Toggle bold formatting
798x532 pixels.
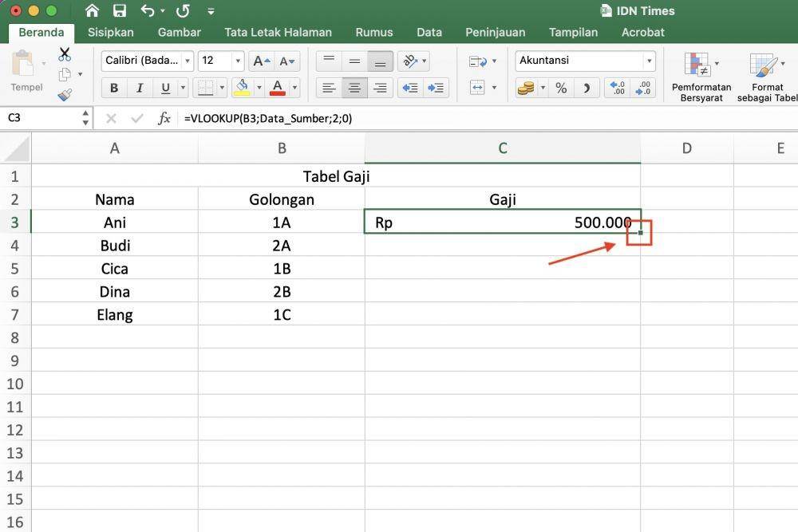pos(114,88)
